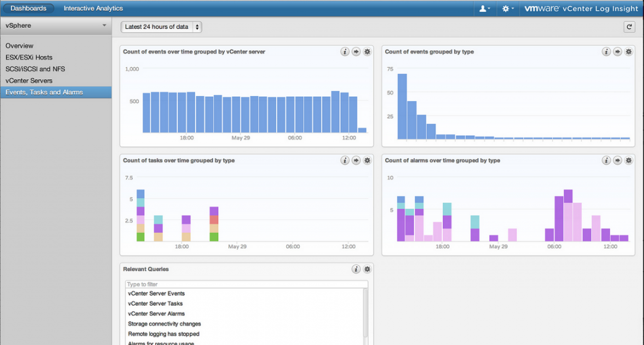Open gear menu of tasks over time chart
This screenshot has height=345, width=644.
pyautogui.click(x=367, y=160)
